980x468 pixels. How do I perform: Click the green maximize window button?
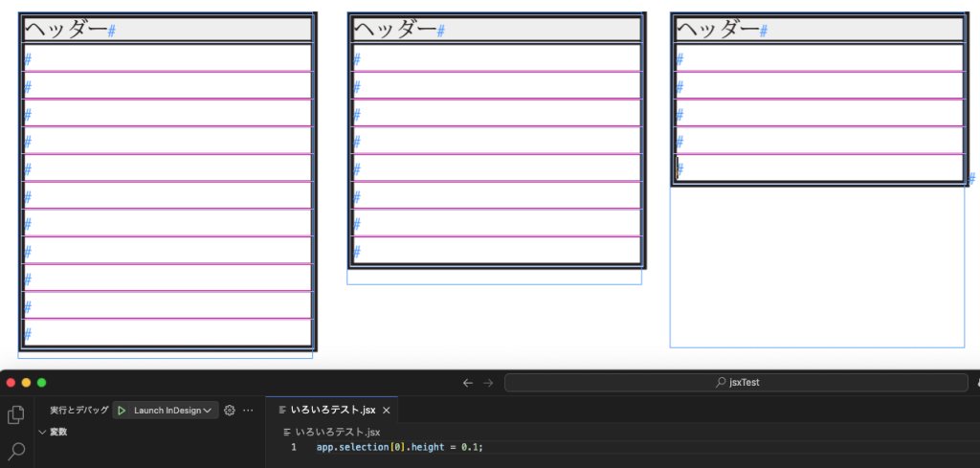pyautogui.click(x=42, y=383)
